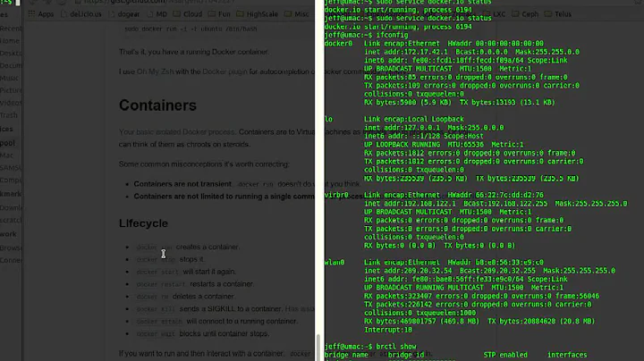
Task: Click 'RX bytes:5900 (5.9 KB)' line in terminal
Action: (x=460, y=103)
